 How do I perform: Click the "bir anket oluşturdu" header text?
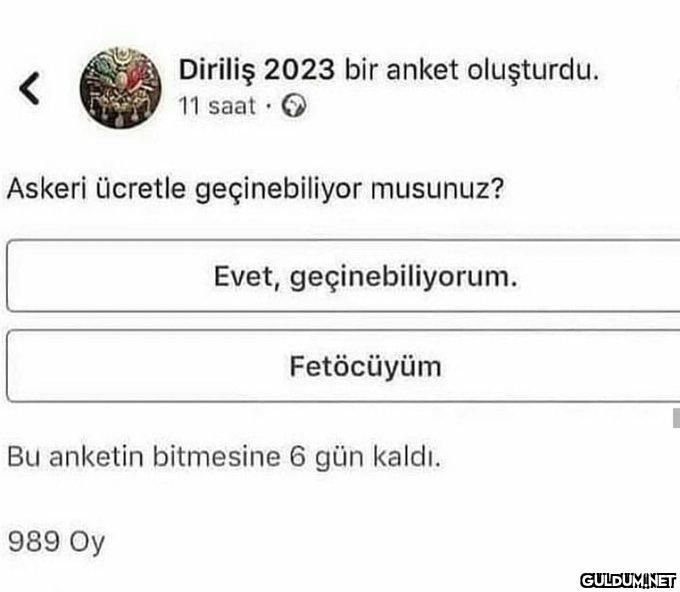pyautogui.click(x=471, y=70)
